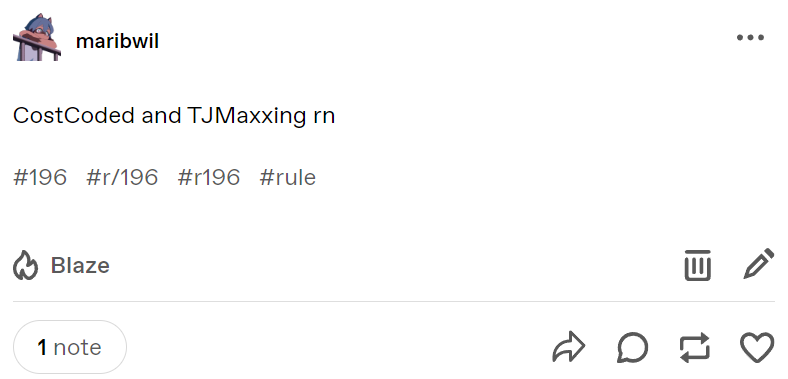Click the word CostCoded in the post
788x379 pixels.
73,116
